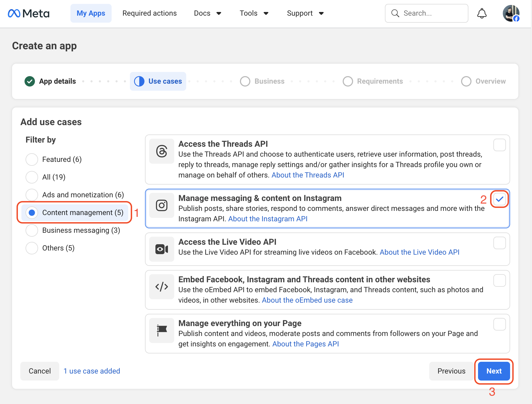532x404 pixels.
Task: Open the About the Pages API link
Action: 305,344
